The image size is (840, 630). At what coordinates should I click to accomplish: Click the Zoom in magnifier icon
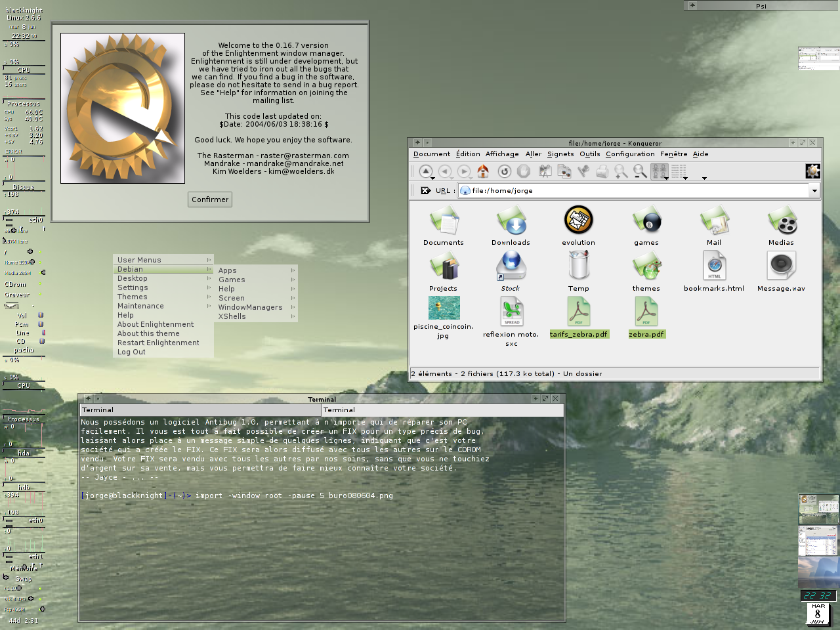click(x=621, y=171)
